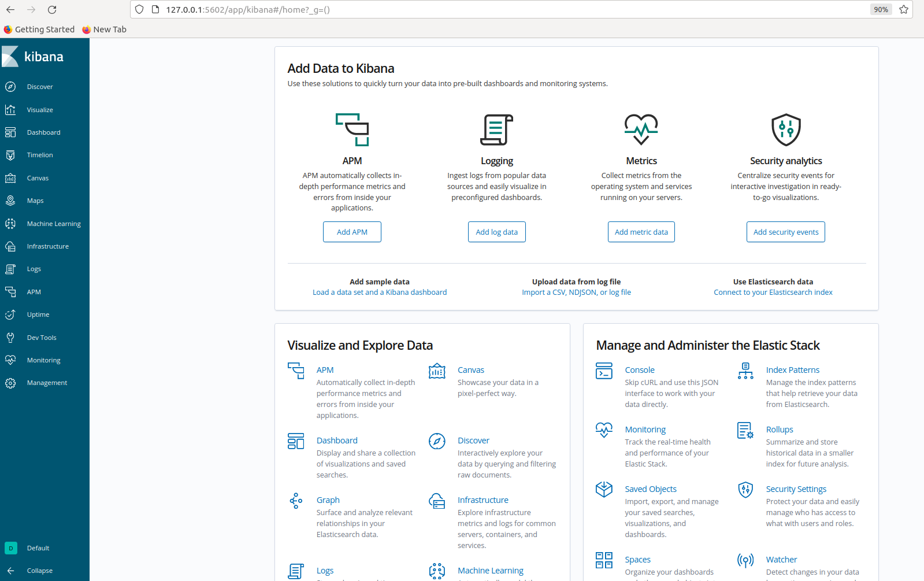Click the Security analytics shield icon
Viewport: 924px width, 581px height.
point(786,129)
